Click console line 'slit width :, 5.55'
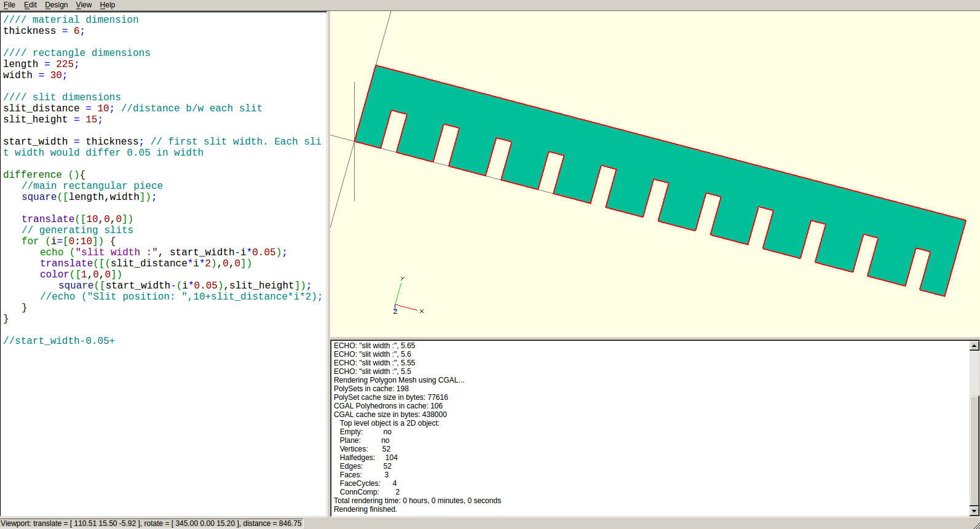The width and height of the screenshot is (980, 529). click(x=374, y=363)
